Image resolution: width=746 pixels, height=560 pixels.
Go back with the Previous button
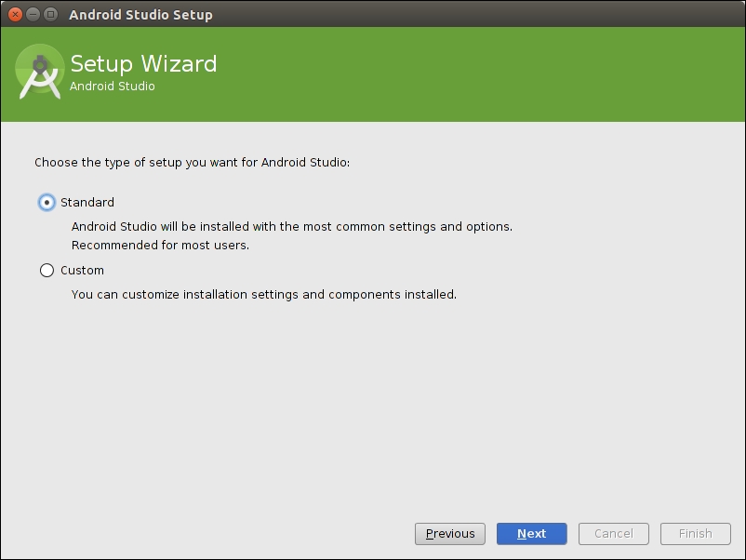(x=450, y=534)
